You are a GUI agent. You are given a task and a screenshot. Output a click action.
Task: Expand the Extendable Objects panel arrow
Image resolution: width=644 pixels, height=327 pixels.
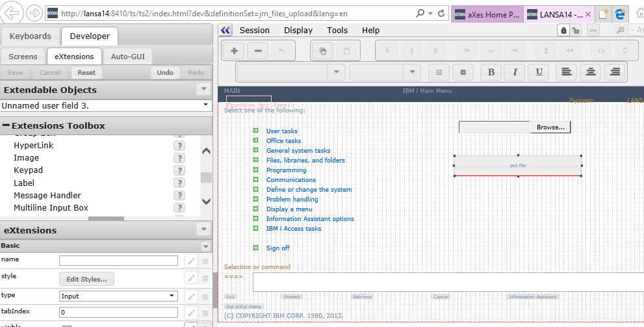tap(203, 90)
